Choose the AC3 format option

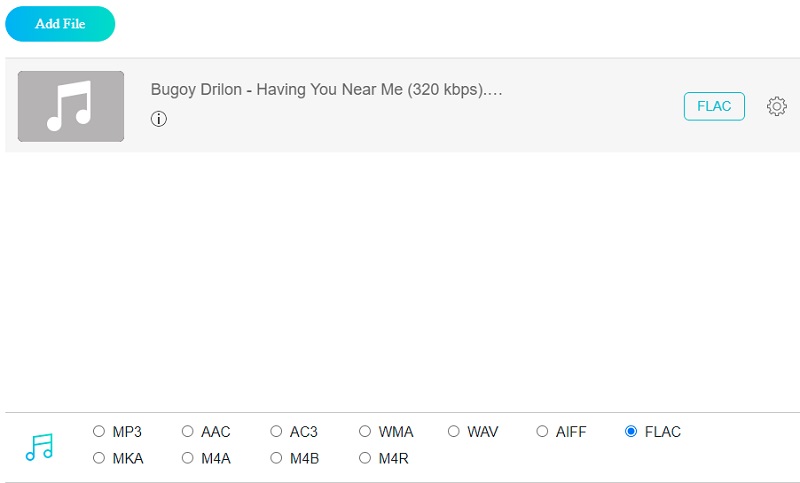(x=276, y=432)
